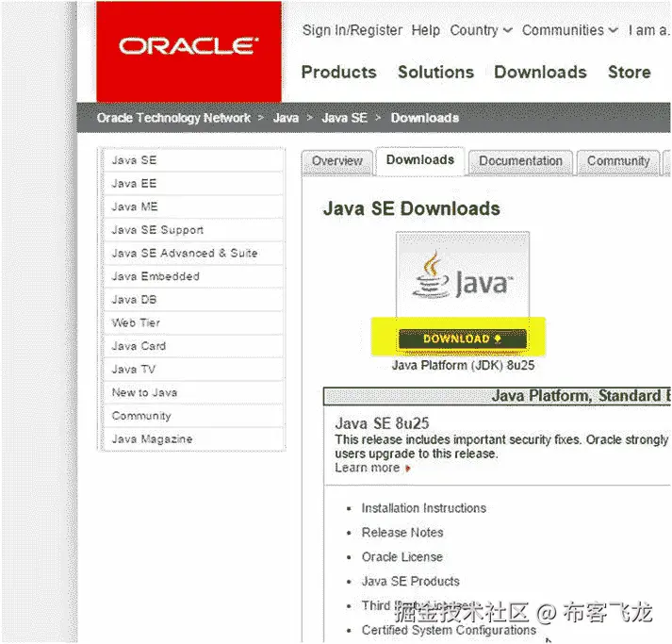Click the Downloads breadcrumb
This screenshot has height=644, width=672.
[x=425, y=118]
